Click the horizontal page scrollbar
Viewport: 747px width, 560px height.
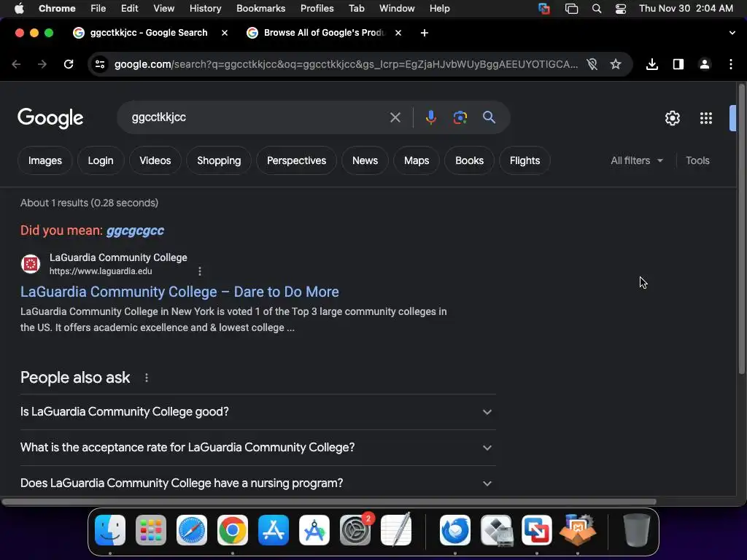tap(329, 502)
